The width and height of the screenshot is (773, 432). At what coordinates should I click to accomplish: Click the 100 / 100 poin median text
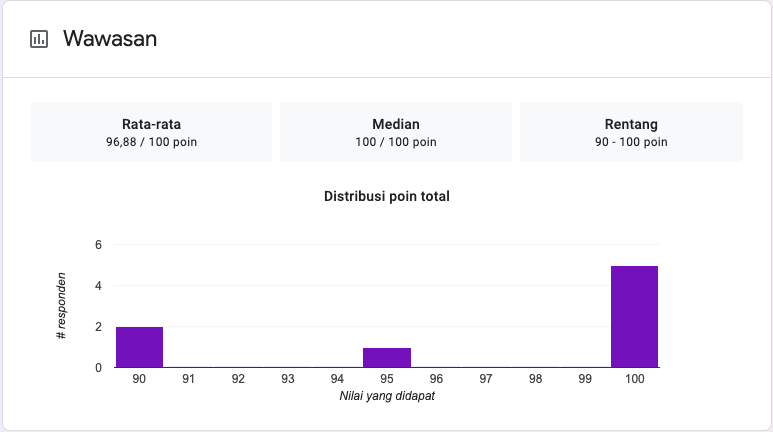point(396,142)
